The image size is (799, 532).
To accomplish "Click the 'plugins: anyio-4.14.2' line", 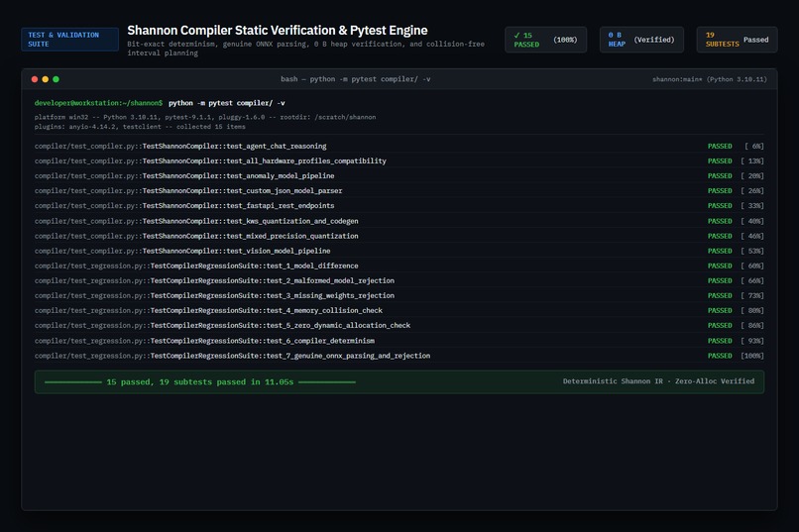I will point(140,127).
